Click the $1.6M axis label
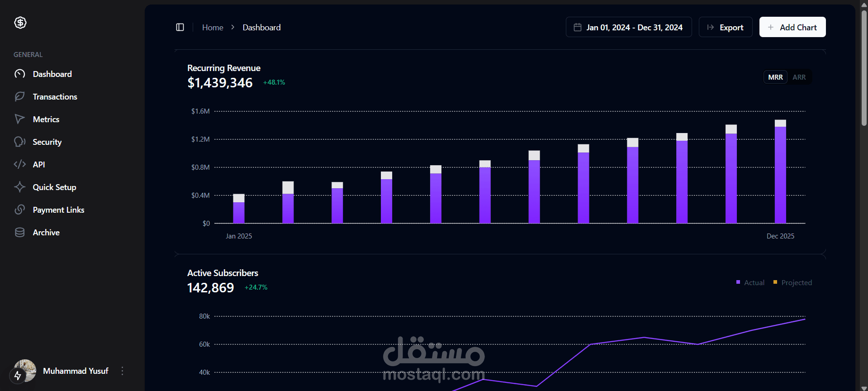 click(x=200, y=111)
